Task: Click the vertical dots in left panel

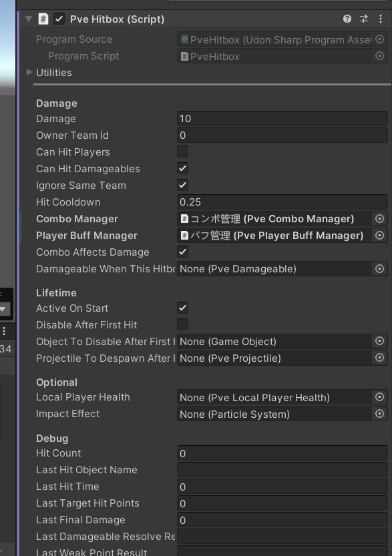Action: [4, 331]
